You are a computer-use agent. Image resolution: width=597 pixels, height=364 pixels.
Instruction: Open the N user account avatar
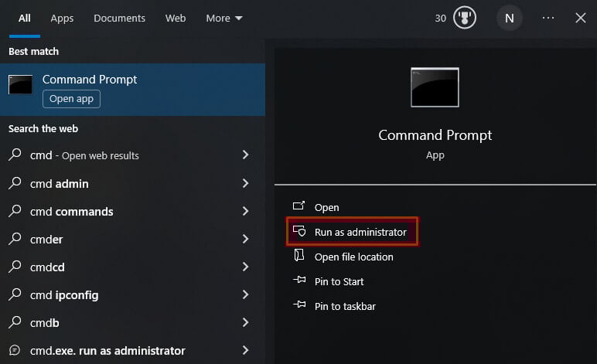tap(509, 18)
